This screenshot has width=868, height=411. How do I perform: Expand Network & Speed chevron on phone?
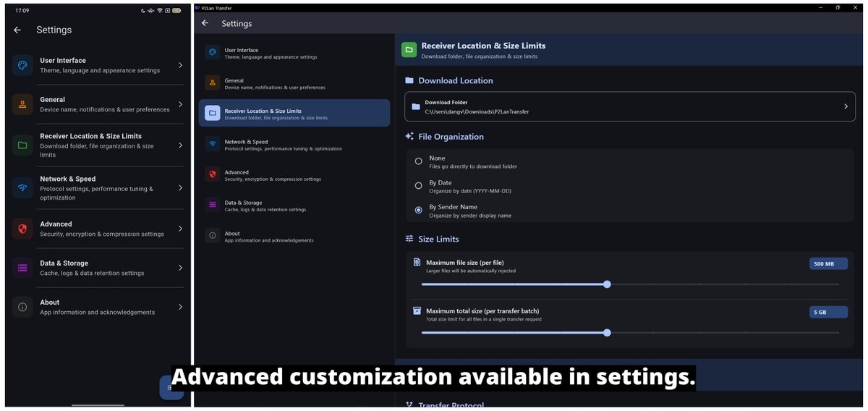click(180, 187)
